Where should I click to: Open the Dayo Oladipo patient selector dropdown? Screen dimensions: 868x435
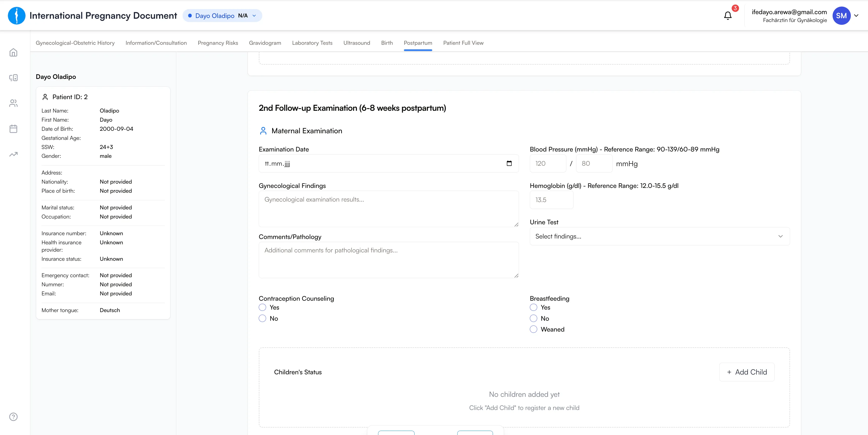pyautogui.click(x=222, y=15)
